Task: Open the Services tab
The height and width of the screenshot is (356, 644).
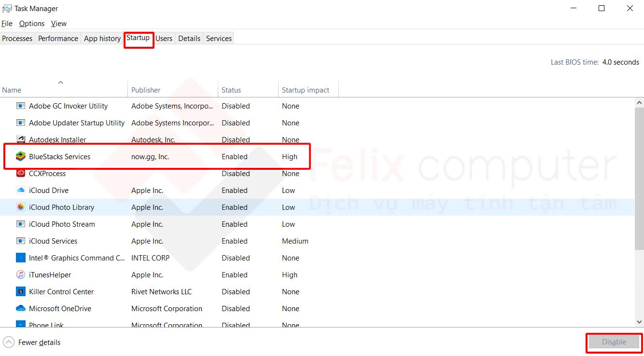Action: (219, 39)
